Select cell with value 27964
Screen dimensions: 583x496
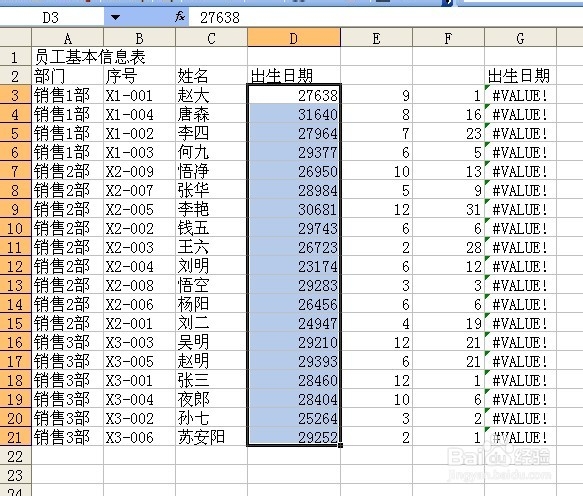point(294,133)
